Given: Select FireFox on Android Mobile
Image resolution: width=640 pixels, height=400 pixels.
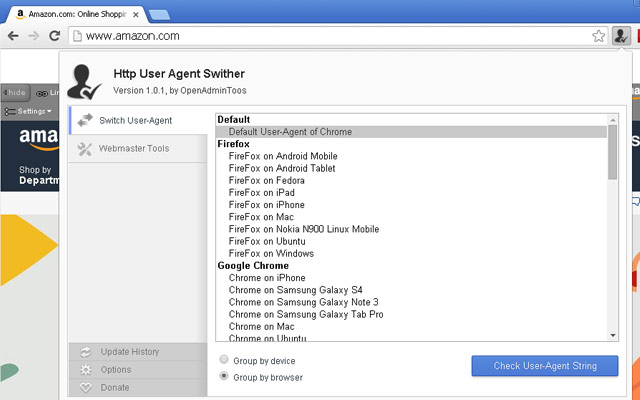Looking at the screenshot, I should [x=283, y=156].
